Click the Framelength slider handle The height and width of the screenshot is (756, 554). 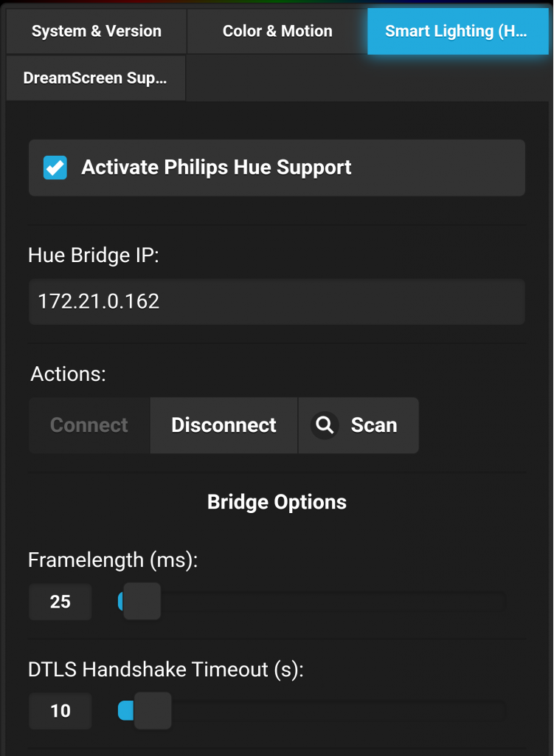pyautogui.click(x=142, y=601)
